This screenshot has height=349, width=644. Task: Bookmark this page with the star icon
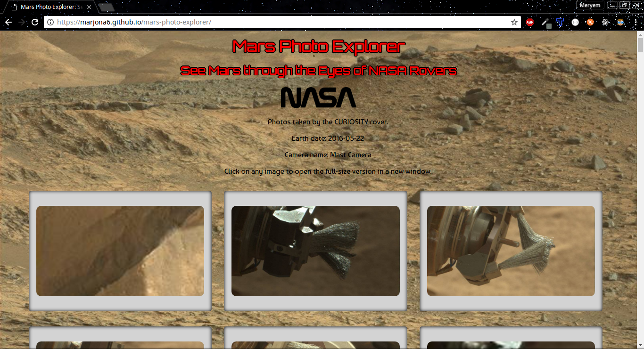(x=514, y=22)
